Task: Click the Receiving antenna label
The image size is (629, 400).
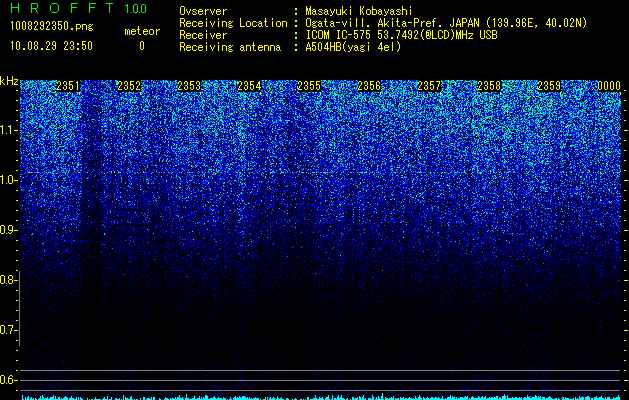Action: coord(230,47)
